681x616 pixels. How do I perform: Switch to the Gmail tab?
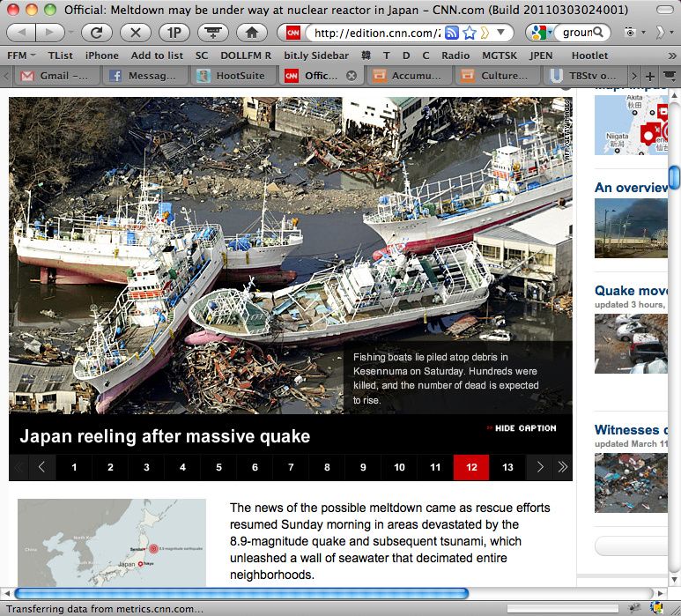[x=55, y=76]
